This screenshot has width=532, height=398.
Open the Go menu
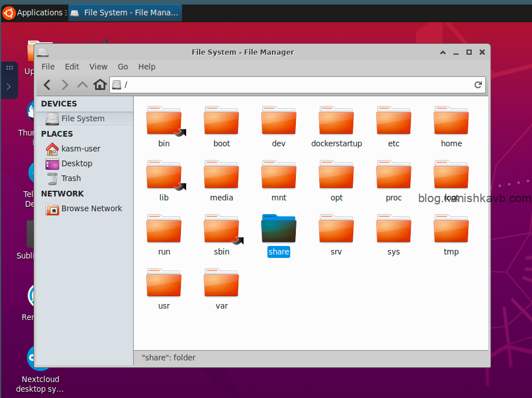(x=123, y=67)
